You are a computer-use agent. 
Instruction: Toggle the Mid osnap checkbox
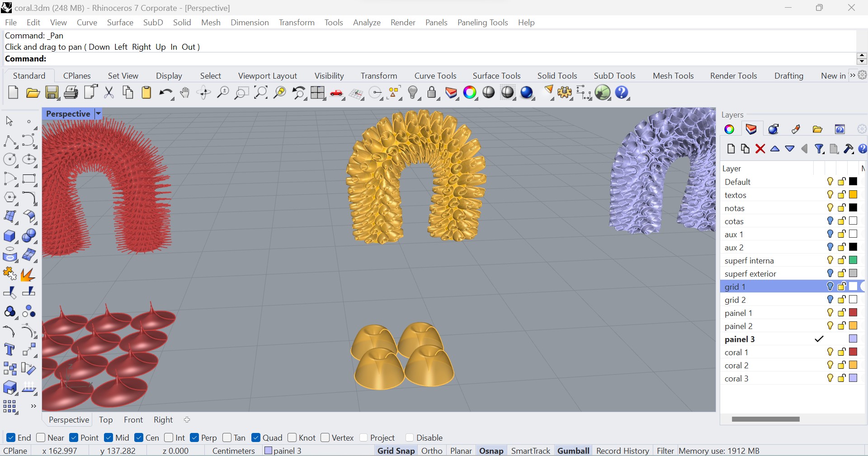(x=108, y=437)
